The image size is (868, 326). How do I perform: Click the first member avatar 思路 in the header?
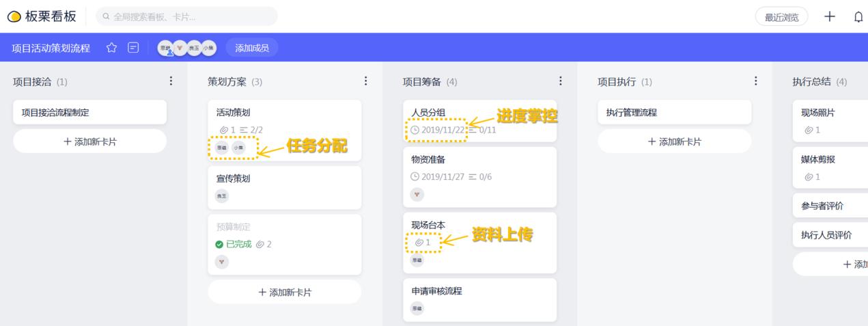point(166,48)
